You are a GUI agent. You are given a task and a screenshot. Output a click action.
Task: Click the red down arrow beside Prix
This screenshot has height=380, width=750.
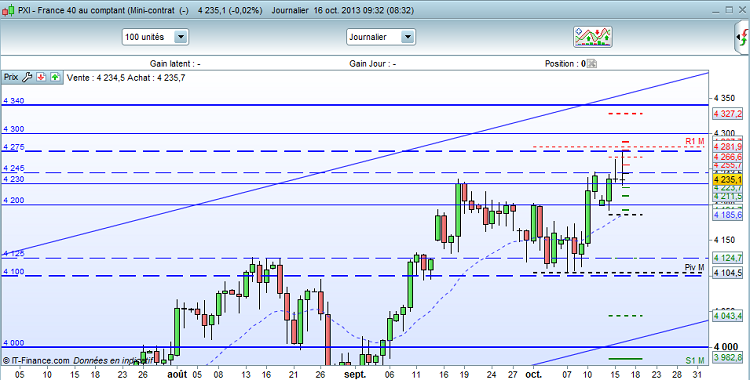tap(41, 77)
